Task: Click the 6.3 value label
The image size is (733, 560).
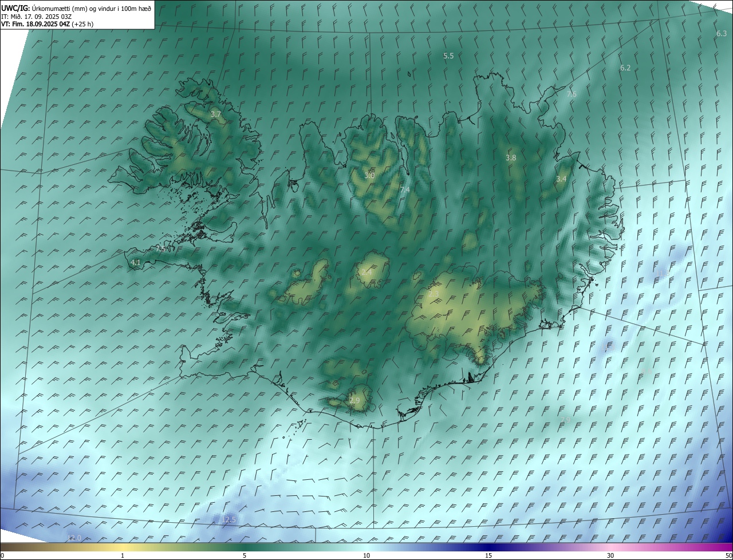Action: (722, 34)
